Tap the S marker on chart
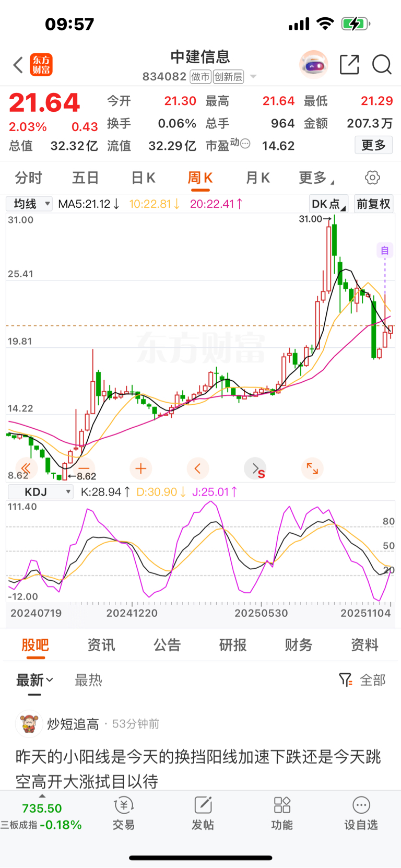The height and width of the screenshot is (868, 401). click(262, 474)
